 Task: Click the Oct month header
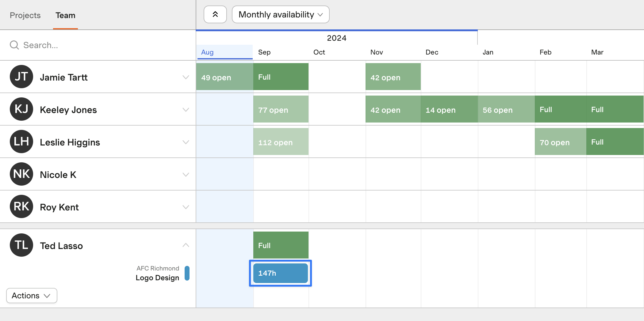(x=319, y=52)
